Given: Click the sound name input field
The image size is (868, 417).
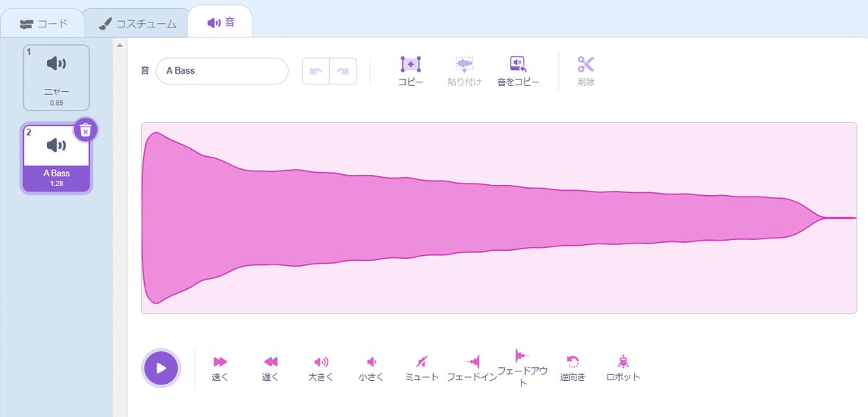Looking at the screenshot, I should pos(222,71).
